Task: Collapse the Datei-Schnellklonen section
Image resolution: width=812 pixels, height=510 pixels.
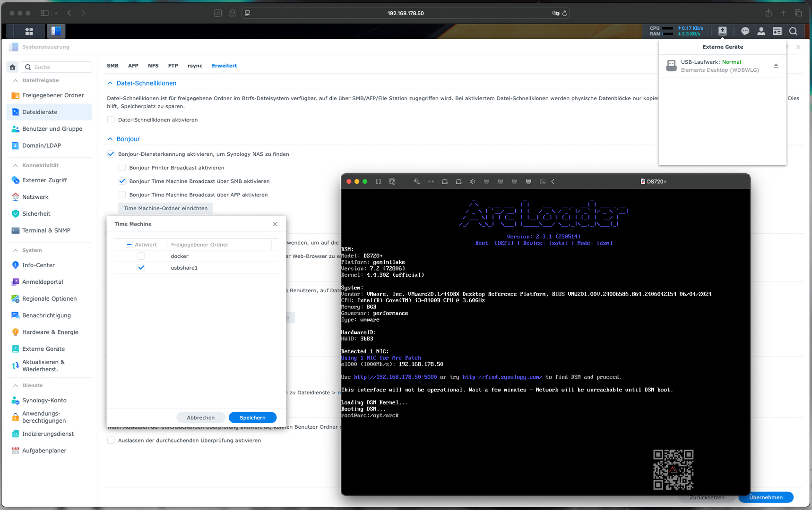Action: point(110,83)
